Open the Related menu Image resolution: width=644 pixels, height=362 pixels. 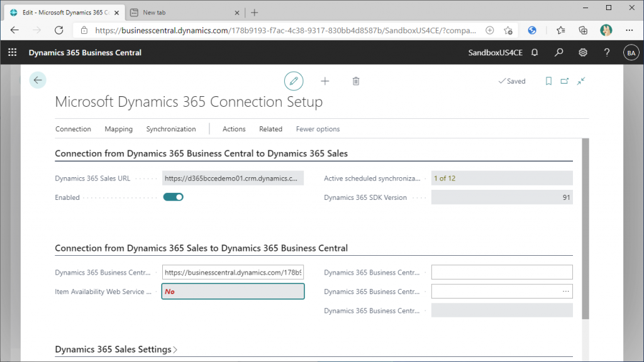270,129
